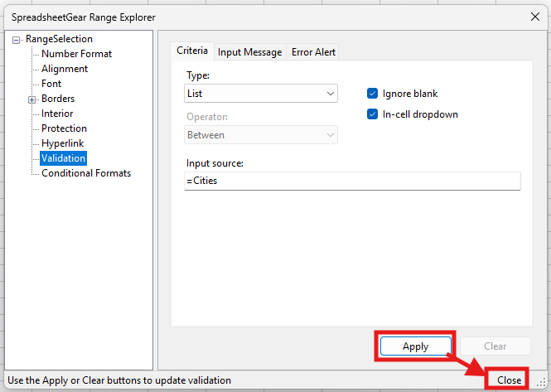The height and width of the screenshot is (392, 551).
Task: Disable the In-cell dropdown checkbox
Action: tap(373, 114)
